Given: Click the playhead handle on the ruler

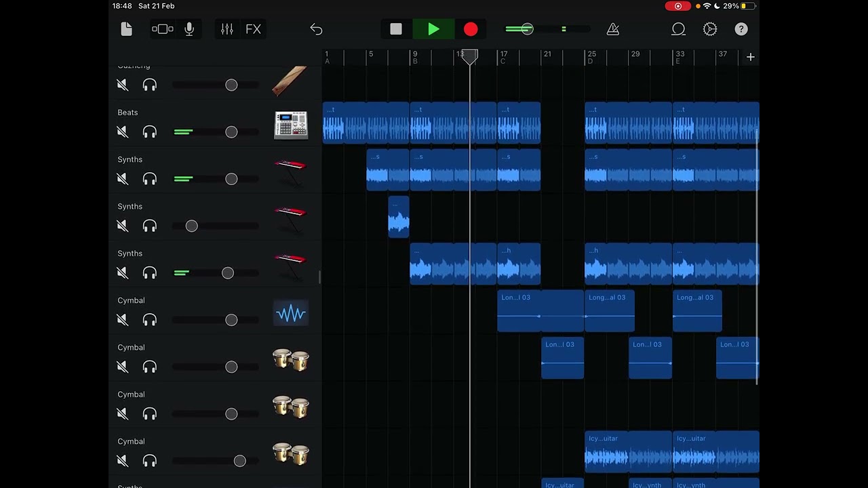Looking at the screenshot, I should pyautogui.click(x=470, y=57).
